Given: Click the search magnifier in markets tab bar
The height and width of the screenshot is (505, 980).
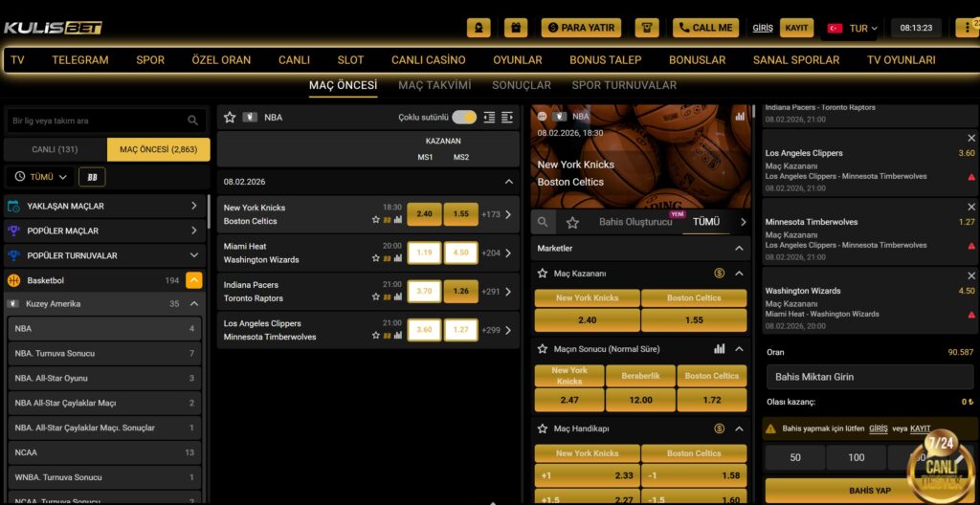Looking at the screenshot, I should [x=543, y=222].
